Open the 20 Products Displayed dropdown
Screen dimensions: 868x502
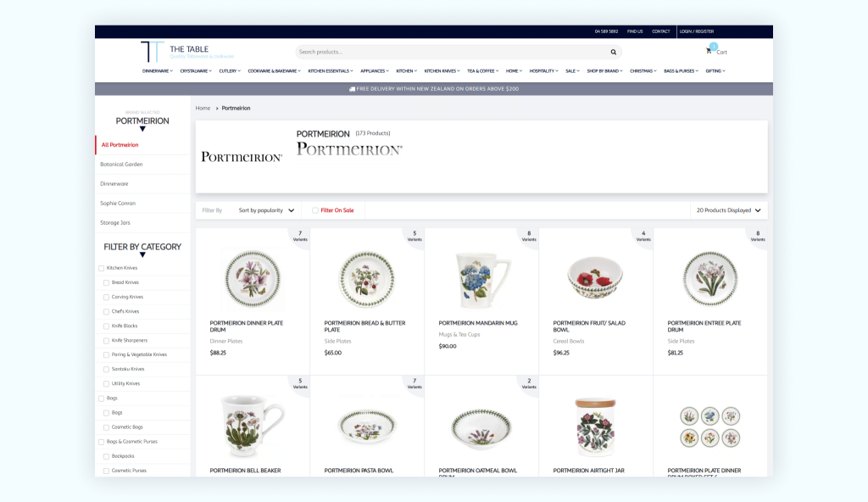728,210
